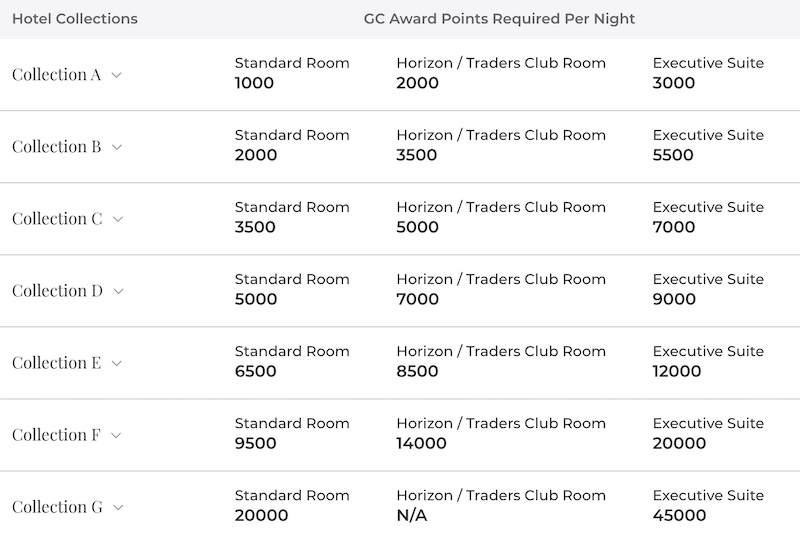Expand the Collection D chevron
This screenshot has height=540, width=800.
(118, 291)
